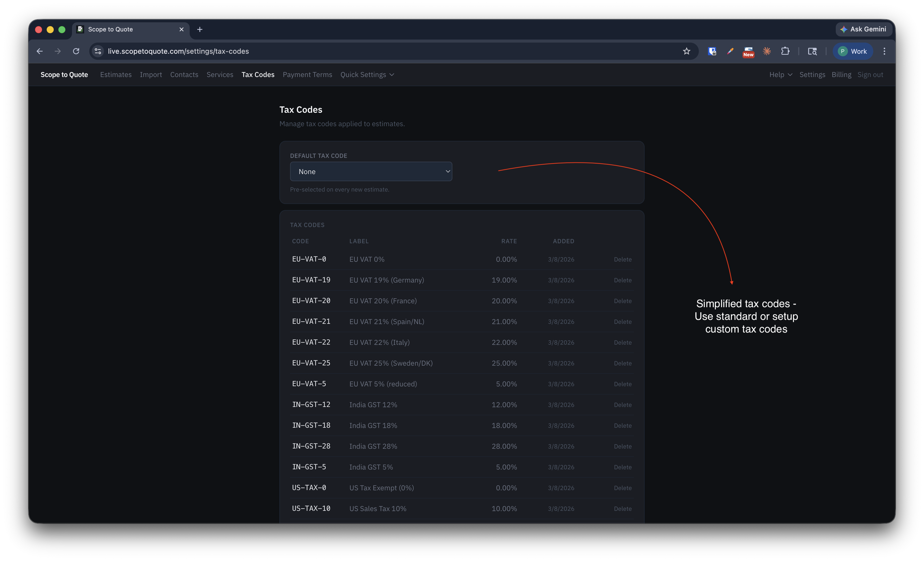Delete the EU-VAT-19 tax code

point(623,280)
